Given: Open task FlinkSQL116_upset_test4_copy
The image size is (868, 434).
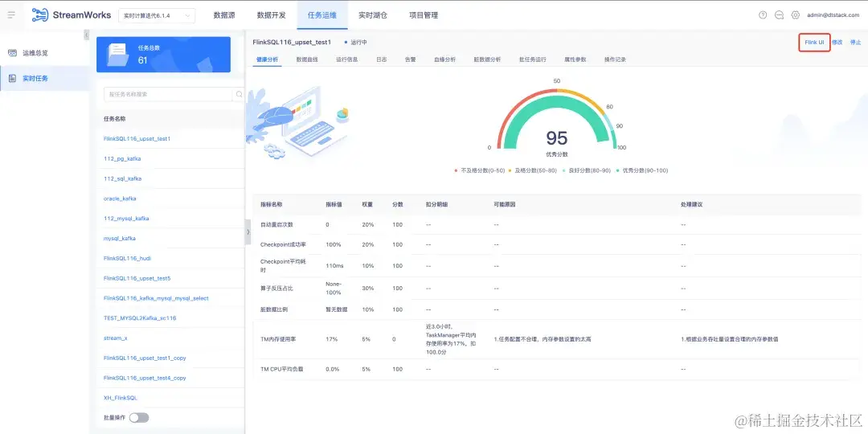Looking at the screenshot, I should coord(145,378).
